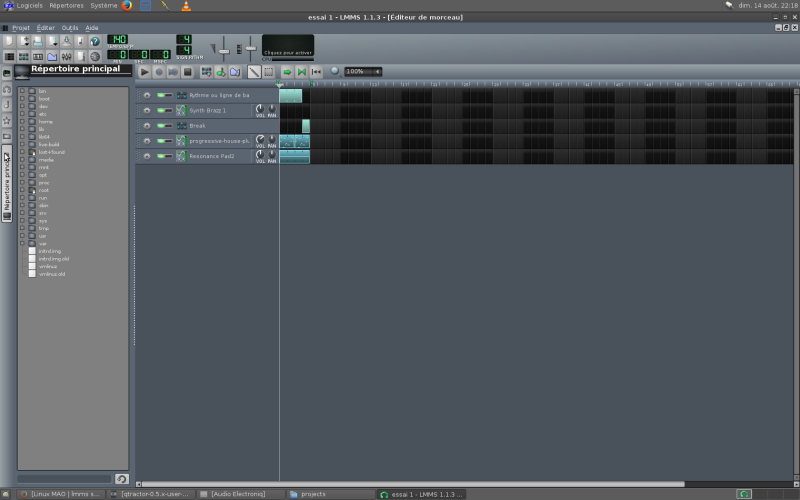Show the Project Notes icon
The height and width of the screenshot is (500, 800).
(x=81, y=56)
